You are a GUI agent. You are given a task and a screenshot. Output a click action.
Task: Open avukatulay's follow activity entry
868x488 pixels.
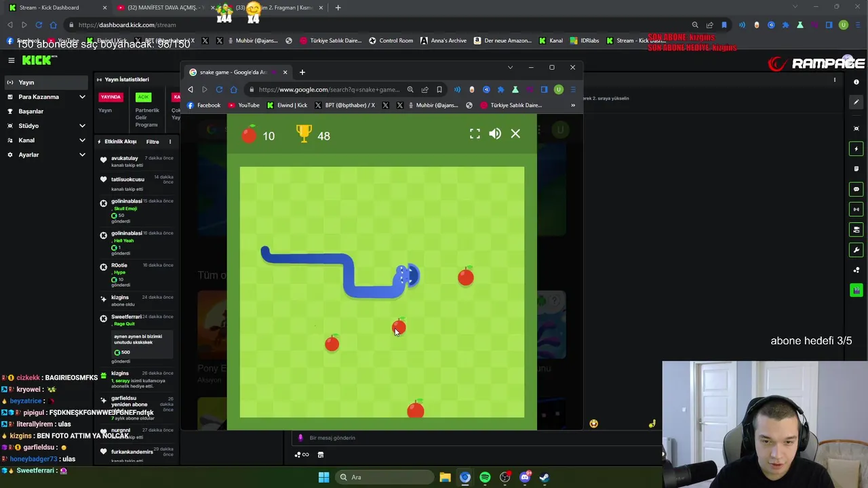pyautogui.click(x=136, y=161)
